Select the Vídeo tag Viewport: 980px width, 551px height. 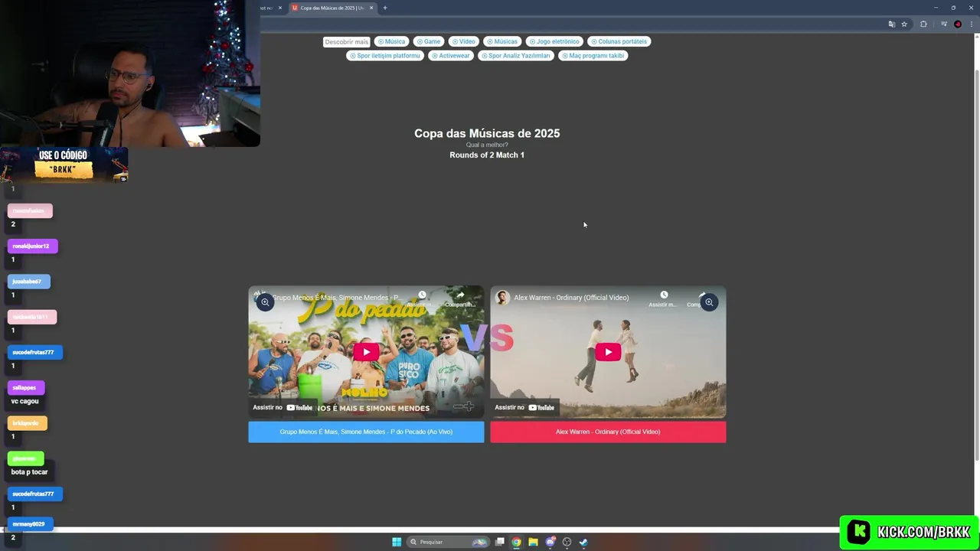click(463, 41)
